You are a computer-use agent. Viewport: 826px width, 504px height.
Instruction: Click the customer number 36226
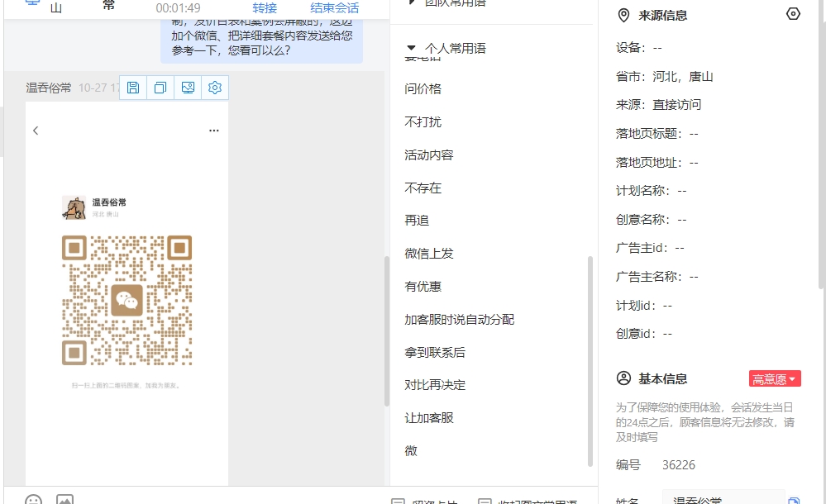[x=679, y=465]
